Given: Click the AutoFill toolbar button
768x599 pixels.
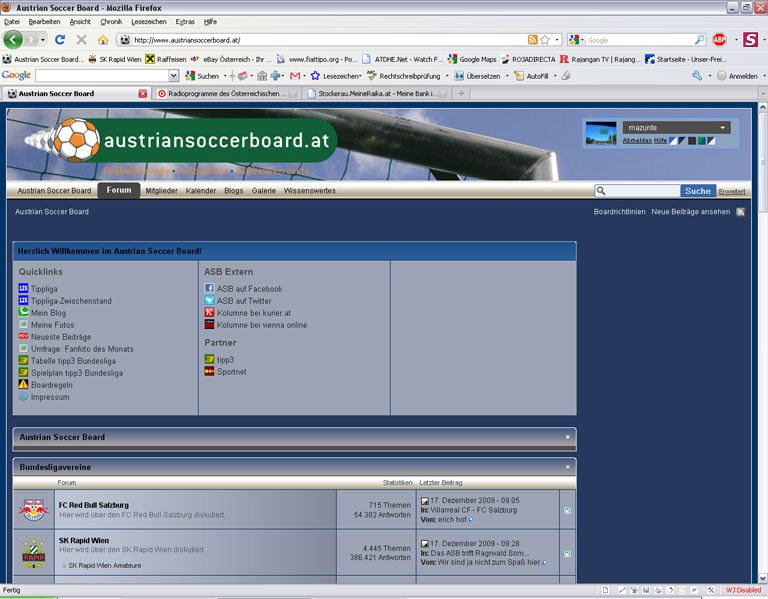Looking at the screenshot, I should [531, 76].
